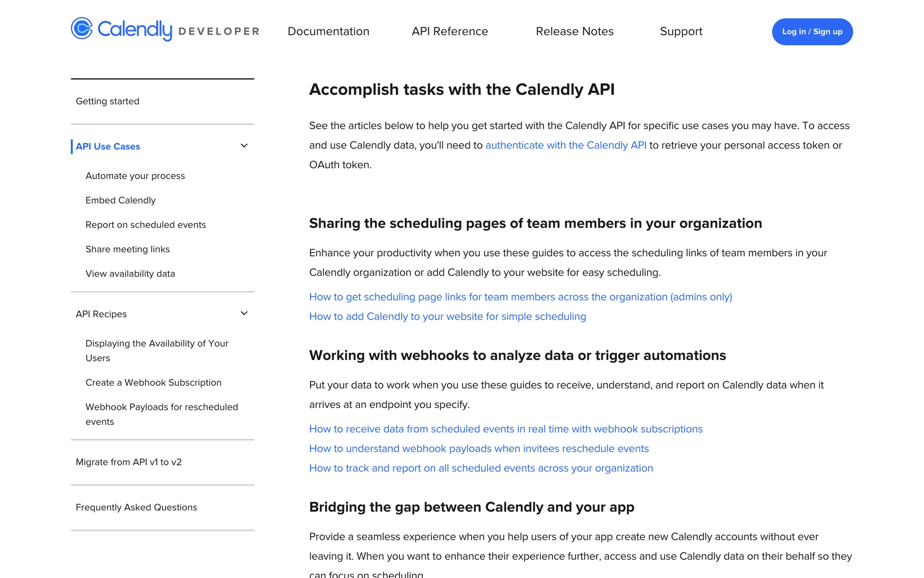Viewport: 924px width, 578px height.
Task: Open Migrate from API v1 to v2
Action: 128,462
